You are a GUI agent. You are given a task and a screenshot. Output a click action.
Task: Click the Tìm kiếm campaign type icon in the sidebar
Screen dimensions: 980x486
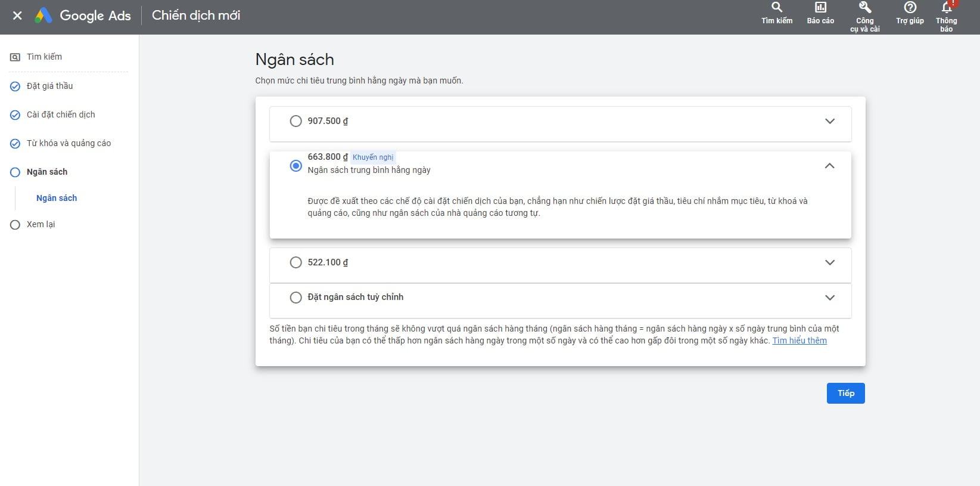[15, 57]
